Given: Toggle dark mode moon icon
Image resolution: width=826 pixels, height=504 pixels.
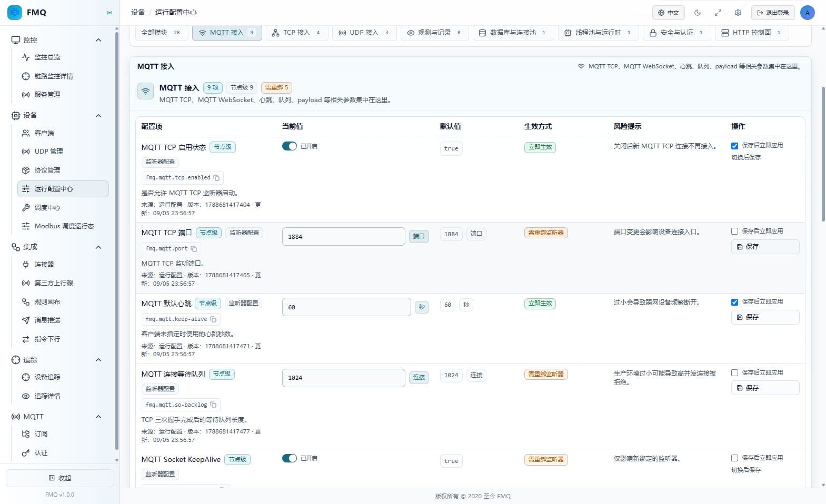Looking at the screenshot, I should (698, 13).
